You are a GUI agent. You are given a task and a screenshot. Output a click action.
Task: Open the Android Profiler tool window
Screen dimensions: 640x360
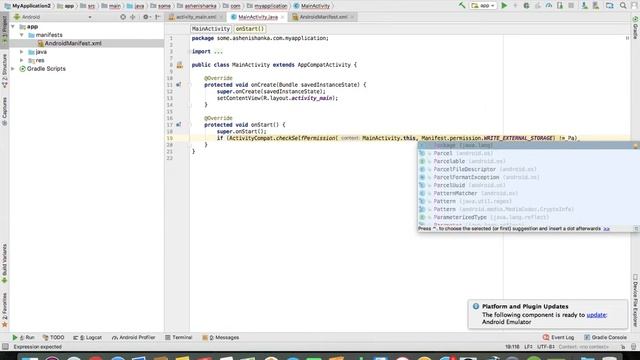(x=133, y=338)
